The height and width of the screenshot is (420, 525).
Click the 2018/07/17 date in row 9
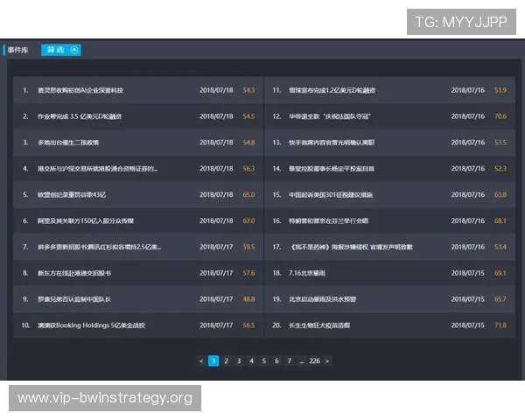coord(216,299)
